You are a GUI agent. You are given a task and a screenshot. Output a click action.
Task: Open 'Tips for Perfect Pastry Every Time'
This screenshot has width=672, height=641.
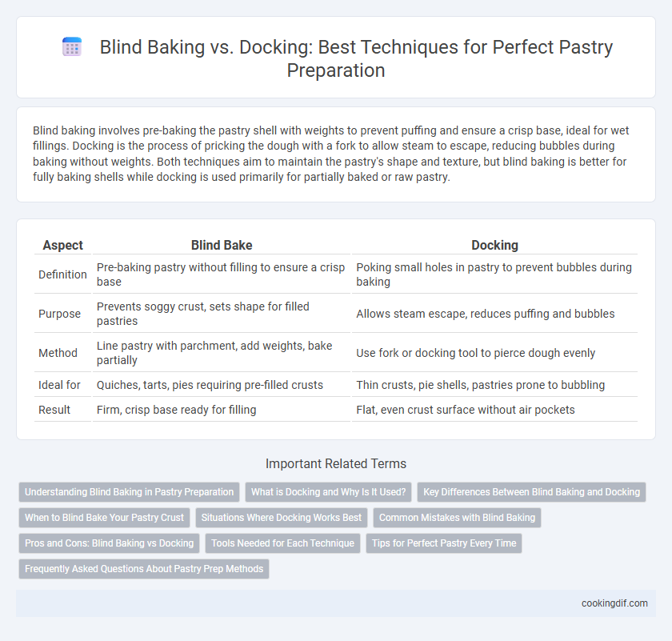(x=444, y=543)
